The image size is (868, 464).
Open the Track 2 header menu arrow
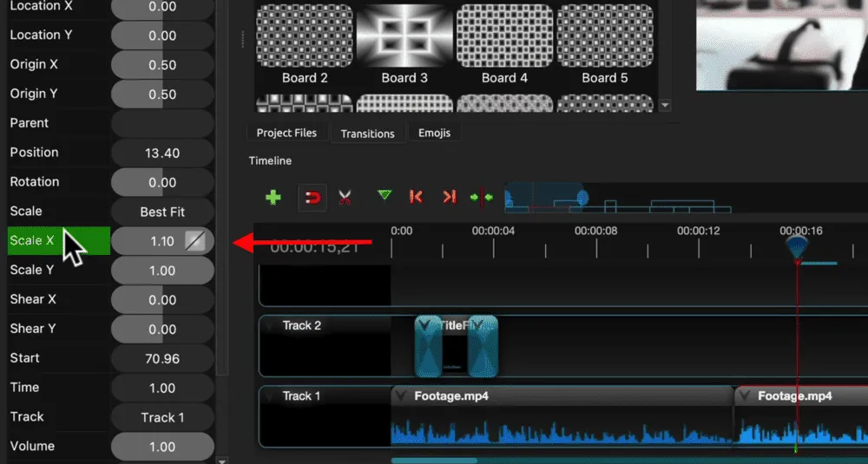[x=269, y=326]
